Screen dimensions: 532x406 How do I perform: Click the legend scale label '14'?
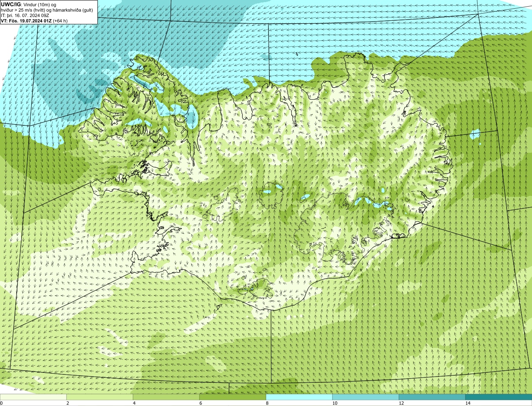(x=468, y=403)
